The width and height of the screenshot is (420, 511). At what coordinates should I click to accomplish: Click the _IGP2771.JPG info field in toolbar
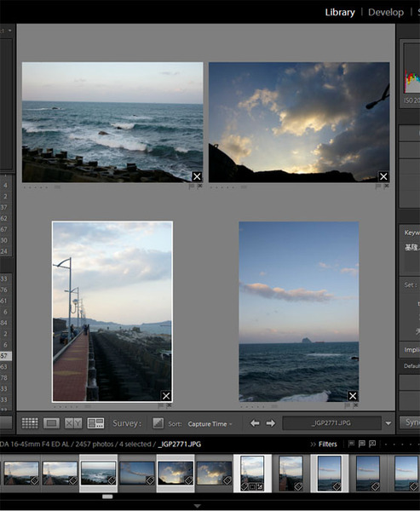pos(331,423)
